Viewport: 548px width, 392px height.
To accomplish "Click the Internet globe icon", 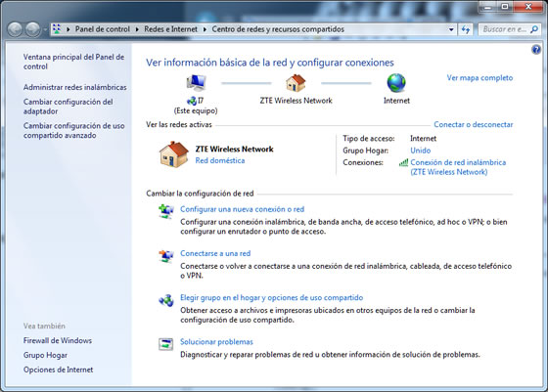I will click(x=396, y=83).
